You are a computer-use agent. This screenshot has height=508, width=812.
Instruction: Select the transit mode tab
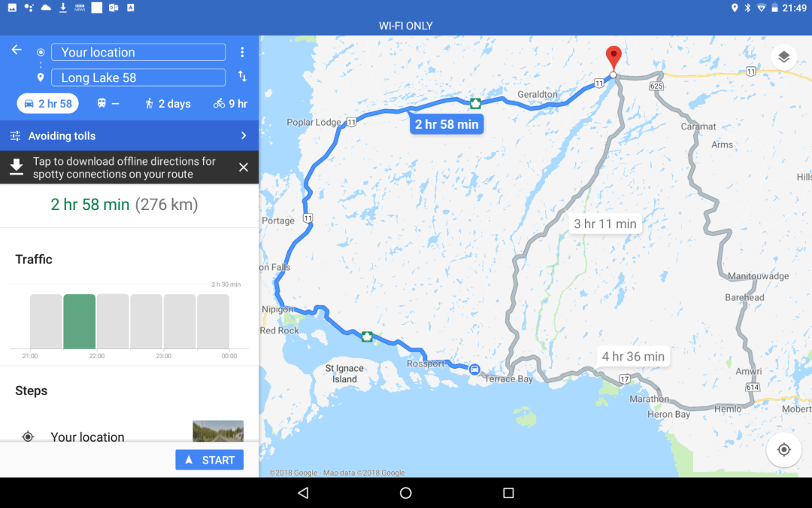click(x=108, y=104)
